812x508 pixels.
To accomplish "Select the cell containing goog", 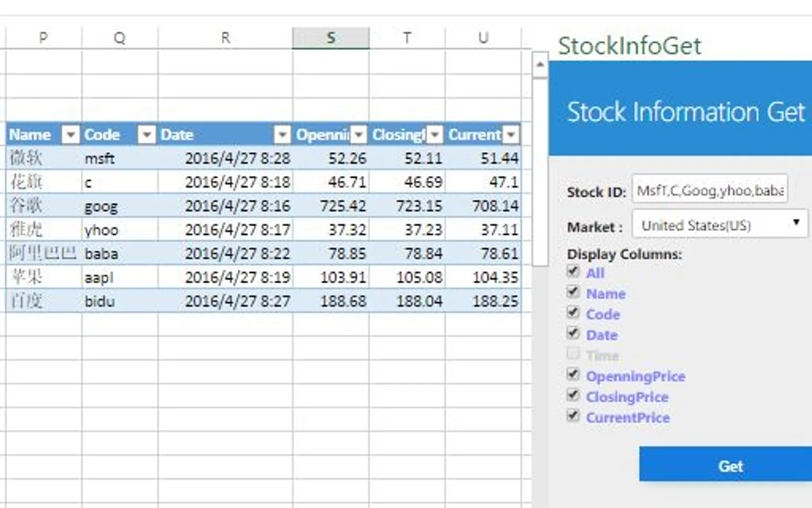I will click(x=120, y=206).
